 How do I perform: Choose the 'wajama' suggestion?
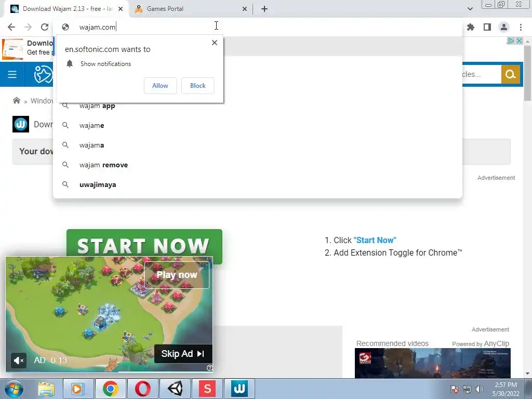258,145
